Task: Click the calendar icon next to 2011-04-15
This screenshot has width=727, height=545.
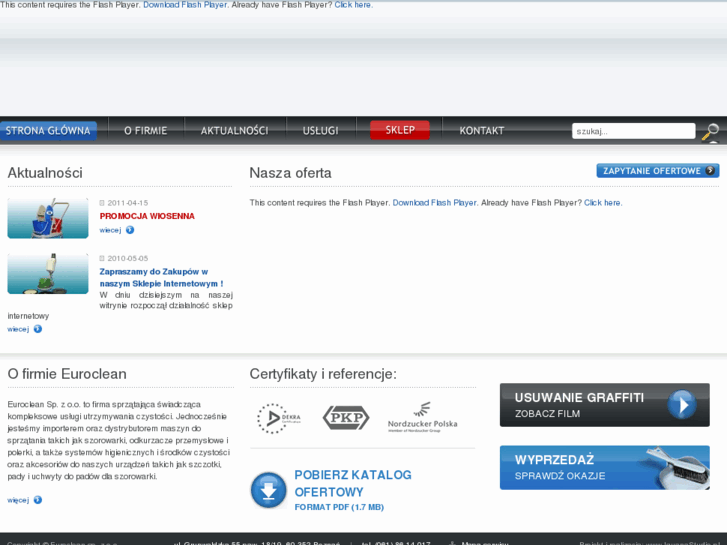Action: 102,203
